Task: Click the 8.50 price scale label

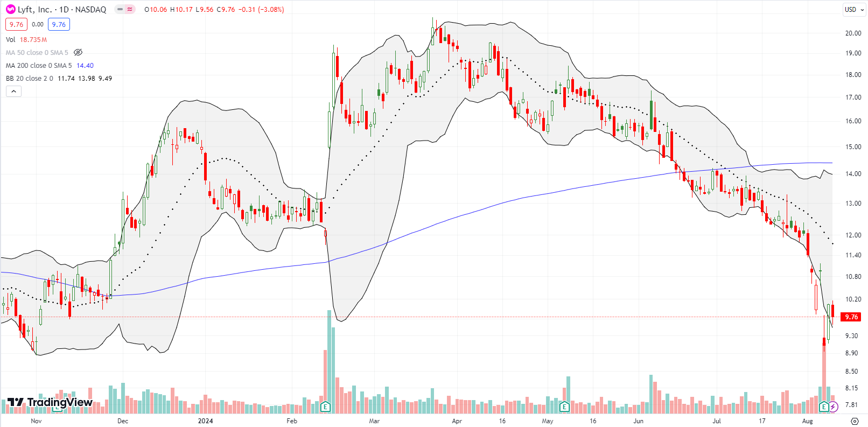Action: pos(851,372)
